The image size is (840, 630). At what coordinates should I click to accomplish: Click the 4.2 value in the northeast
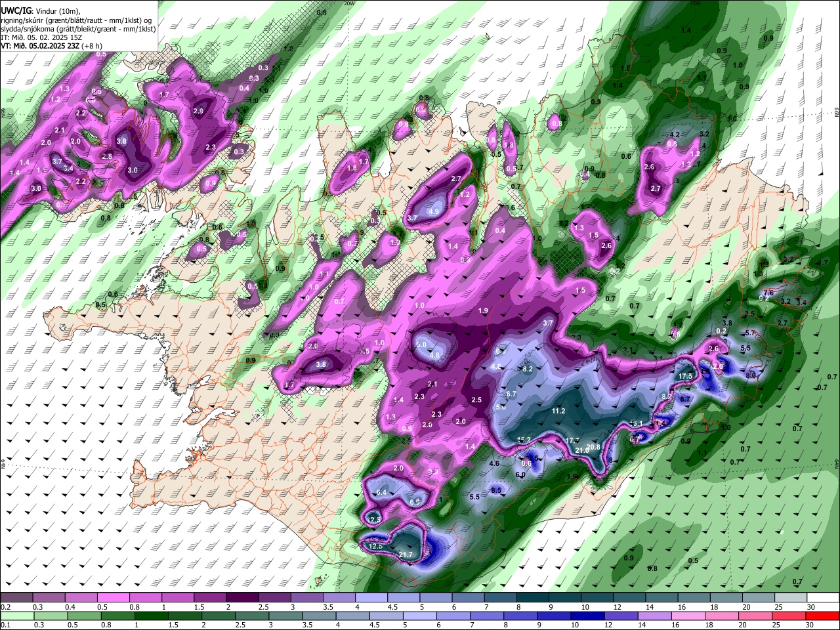point(675,135)
